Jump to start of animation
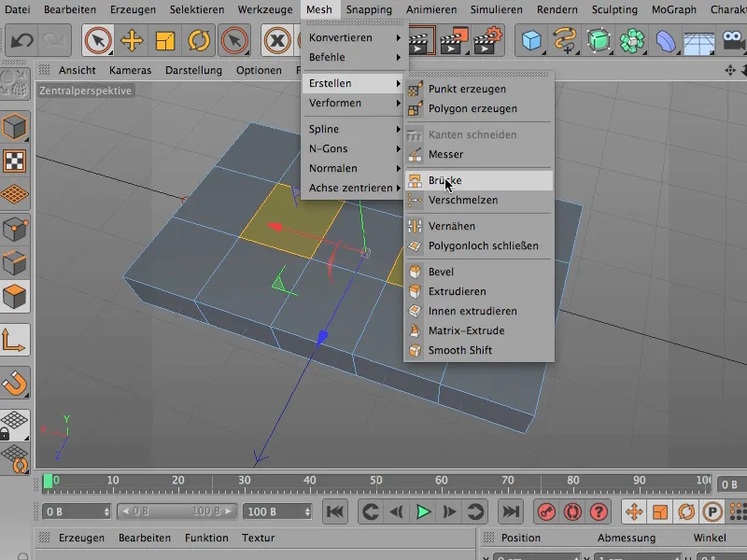The height and width of the screenshot is (560, 747). click(335, 511)
